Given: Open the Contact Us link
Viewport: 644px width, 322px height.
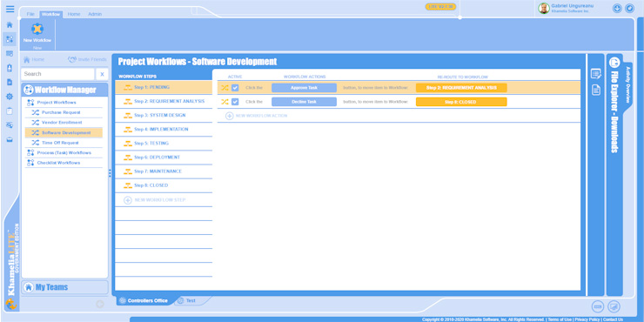Looking at the screenshot, I should 613,319.
